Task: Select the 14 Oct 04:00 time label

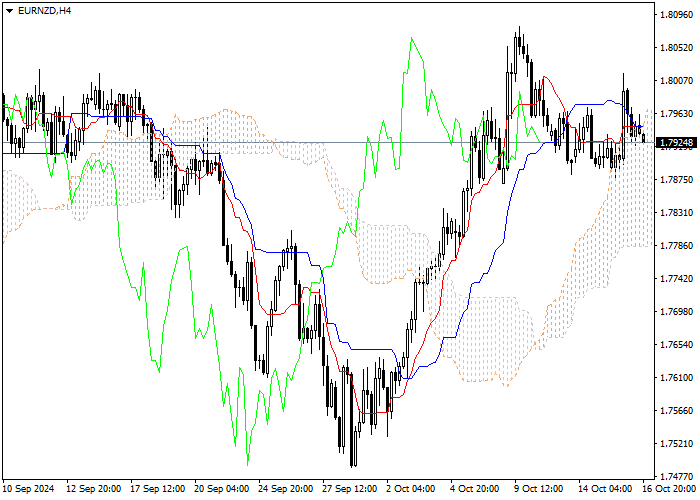Action: point(605,489)
